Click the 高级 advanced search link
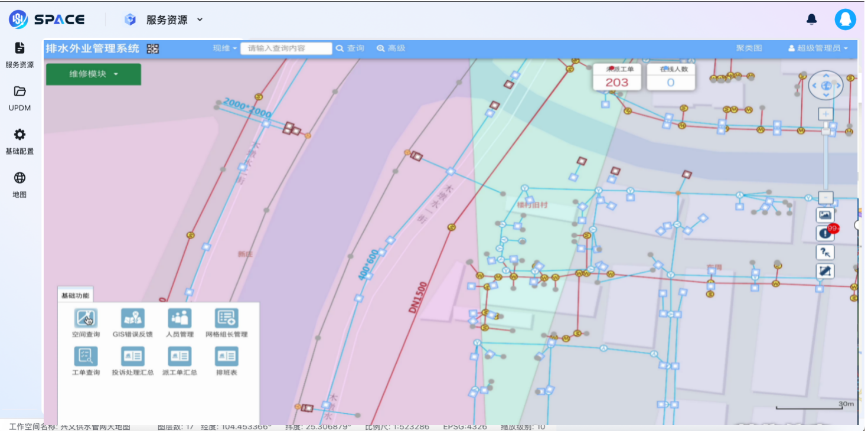 tap(391, 48)
